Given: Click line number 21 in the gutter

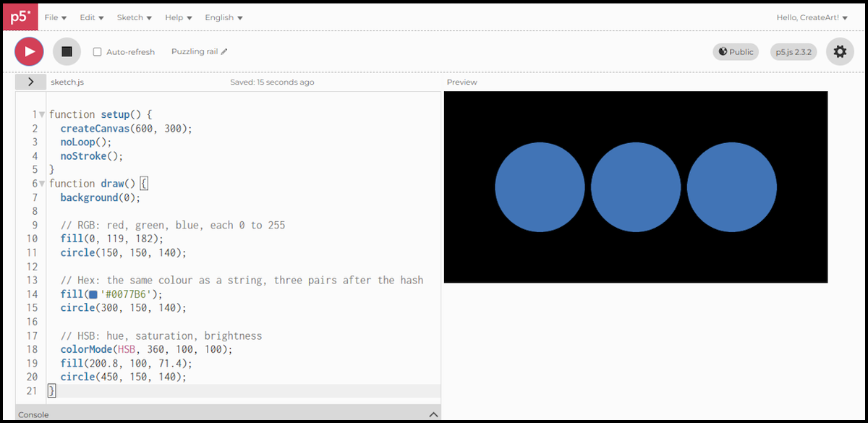Looking at the screenshot, I should pyautogui.click(x=32, y=390).
